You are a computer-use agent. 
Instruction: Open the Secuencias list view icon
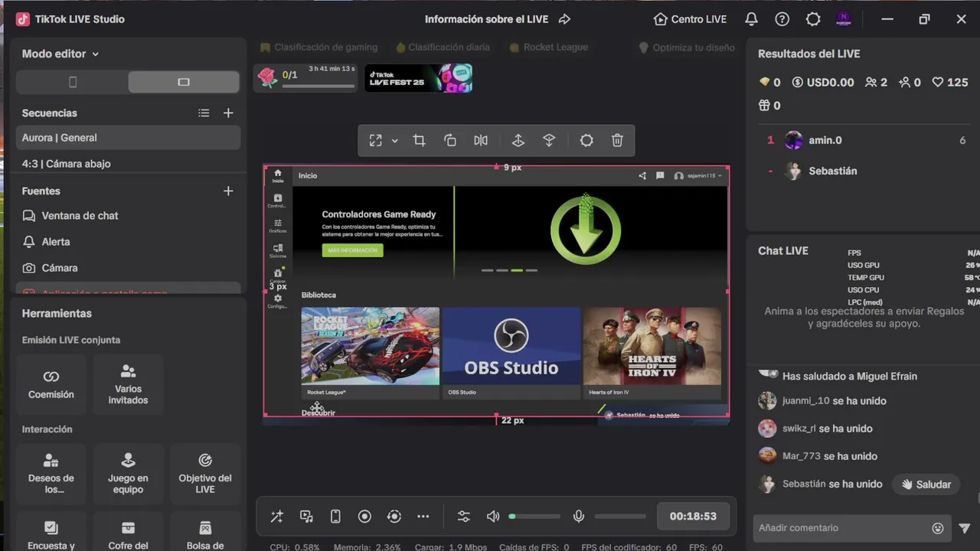(204, 113)
